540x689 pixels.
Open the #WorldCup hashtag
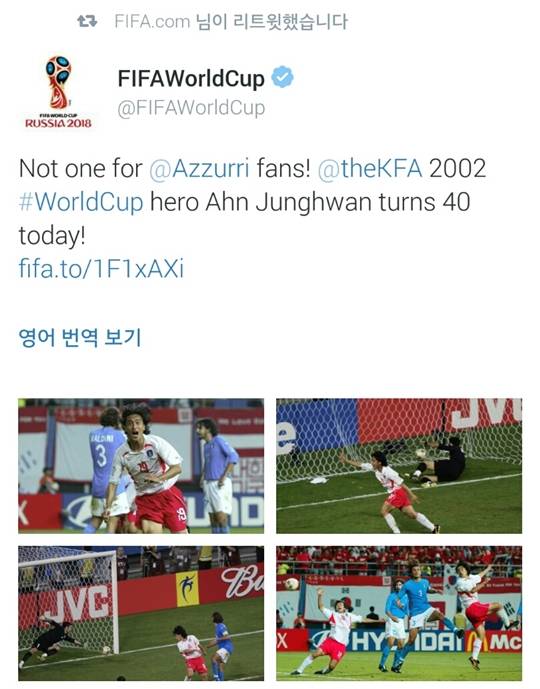click(81, 202)
